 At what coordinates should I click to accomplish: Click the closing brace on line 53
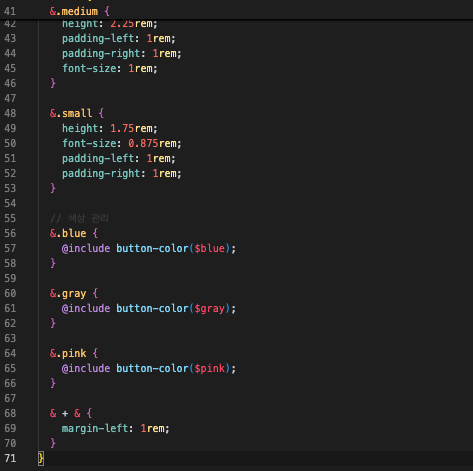[53, 188]
